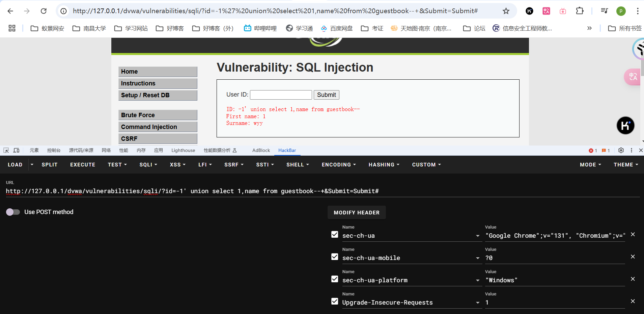The height and width of the screenshot is (314, 644).
Task: Open the sec-ch-ua-platform name dropdown
Action: tap(478, 280)
